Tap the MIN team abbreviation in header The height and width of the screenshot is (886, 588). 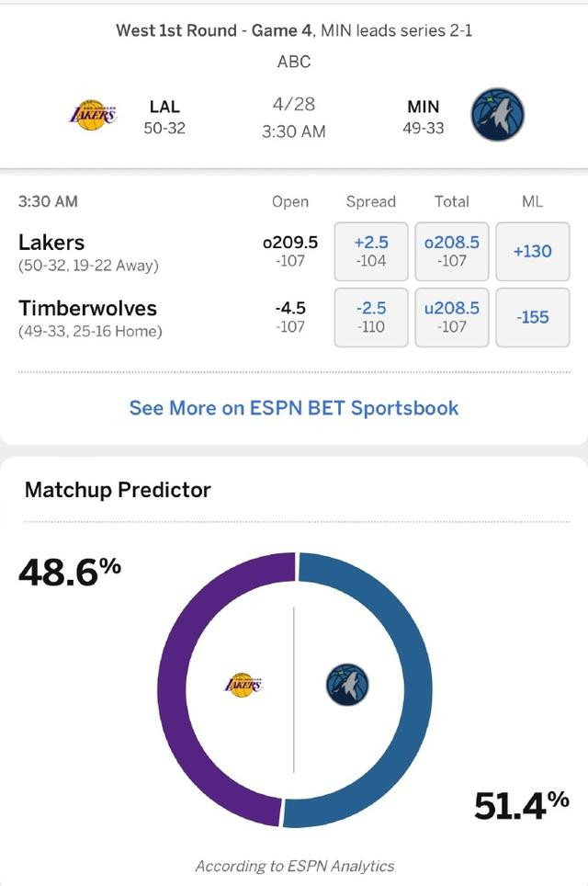click(x=423, y=107)
